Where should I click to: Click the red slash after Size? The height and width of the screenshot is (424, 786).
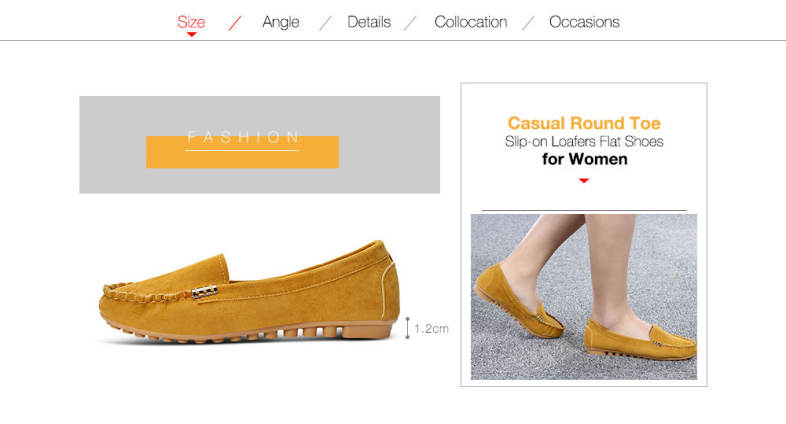point(235,23)
